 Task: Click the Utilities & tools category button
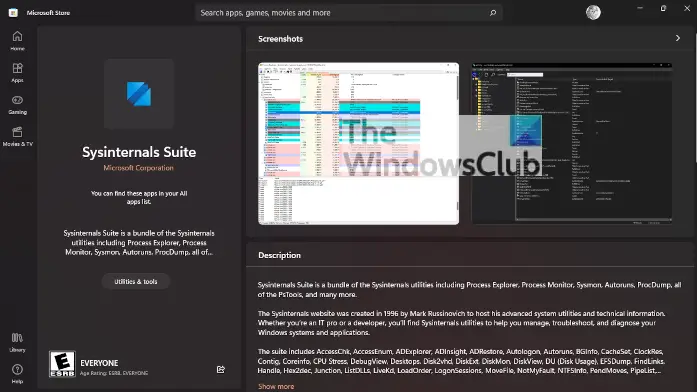pos(136,281)
